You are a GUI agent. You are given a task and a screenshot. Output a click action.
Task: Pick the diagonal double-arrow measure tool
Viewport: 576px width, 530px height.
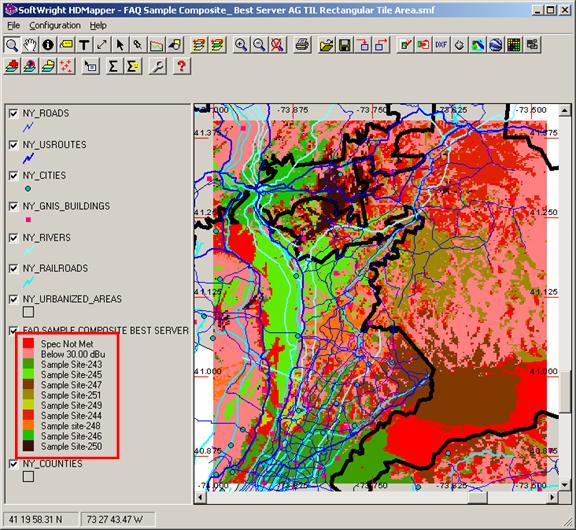[x=102, y=45]
